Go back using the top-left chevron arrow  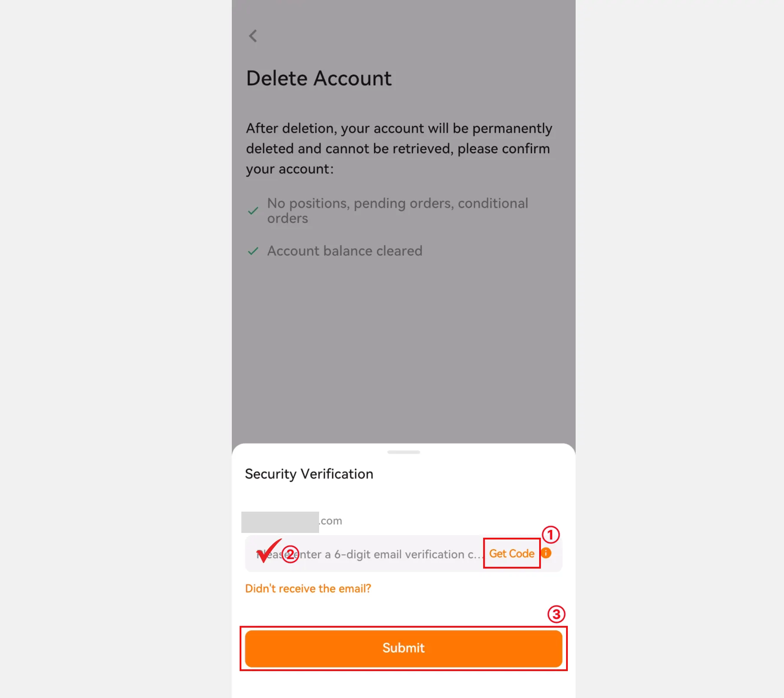click(x=253, y=36)
